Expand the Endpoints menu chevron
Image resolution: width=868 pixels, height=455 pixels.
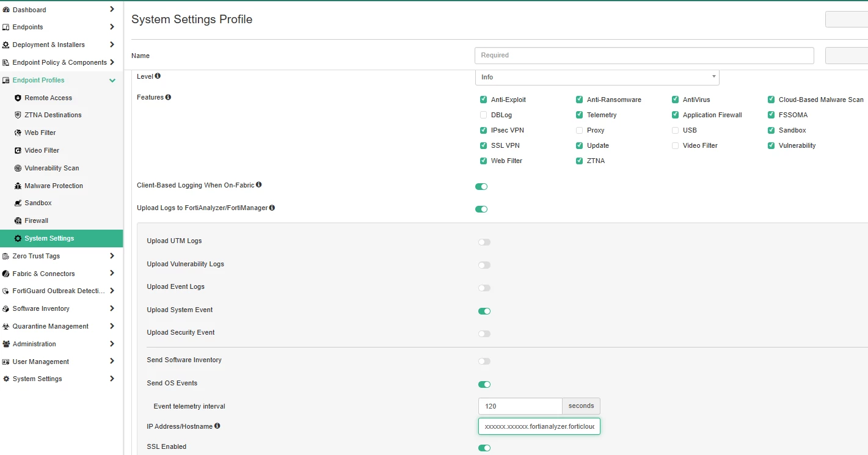112,27
